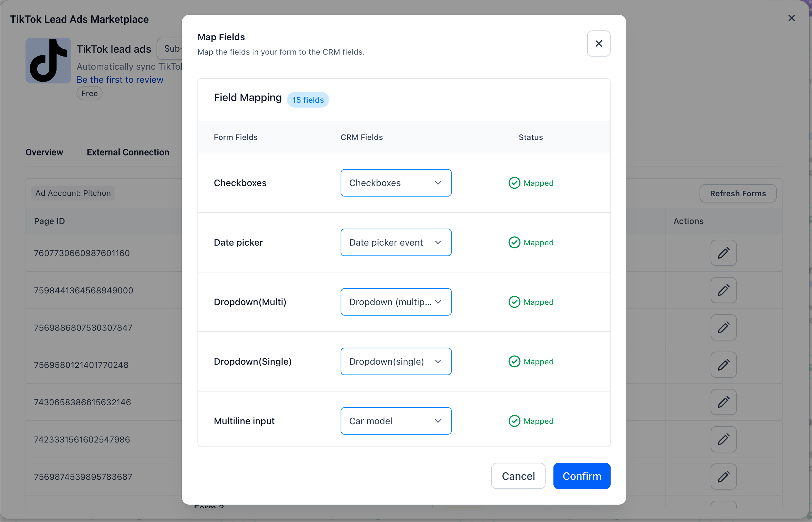Click the Mapped check icon for Date picker
The image size is (812, 522).
pos(514,242)
